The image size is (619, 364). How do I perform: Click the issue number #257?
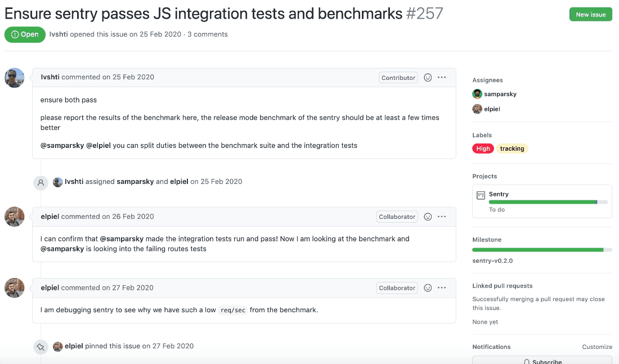tap(424, 14)
